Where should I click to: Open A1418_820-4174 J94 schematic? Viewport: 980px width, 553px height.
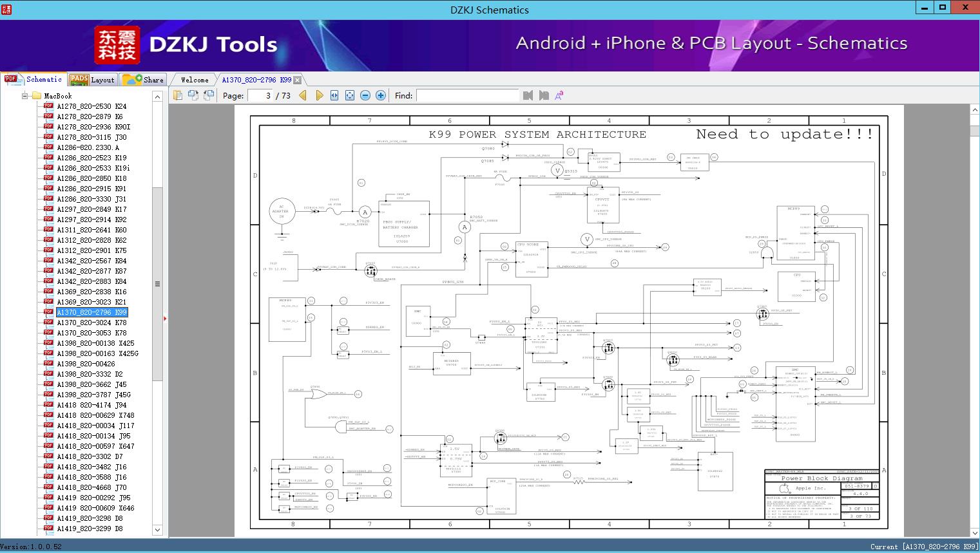91,405
